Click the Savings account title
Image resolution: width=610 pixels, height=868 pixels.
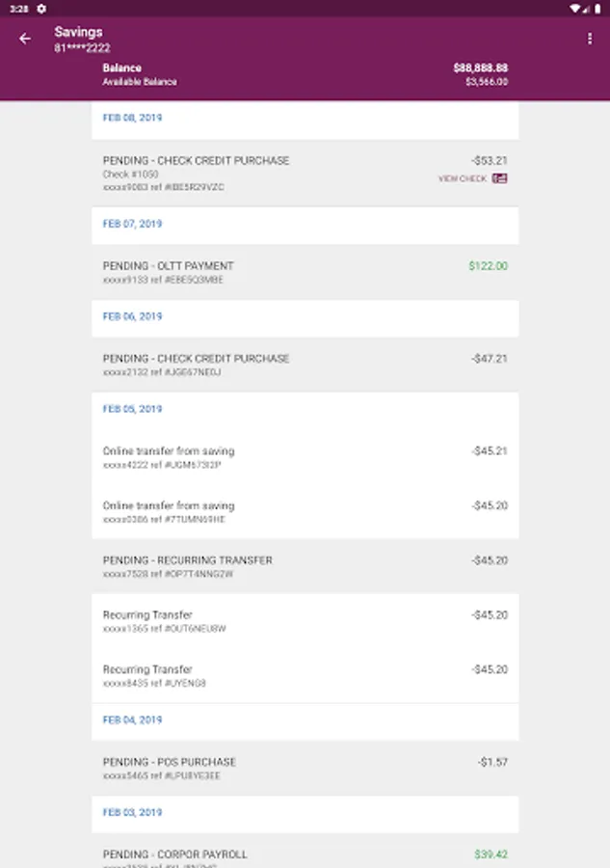click(x=78, y=32)
